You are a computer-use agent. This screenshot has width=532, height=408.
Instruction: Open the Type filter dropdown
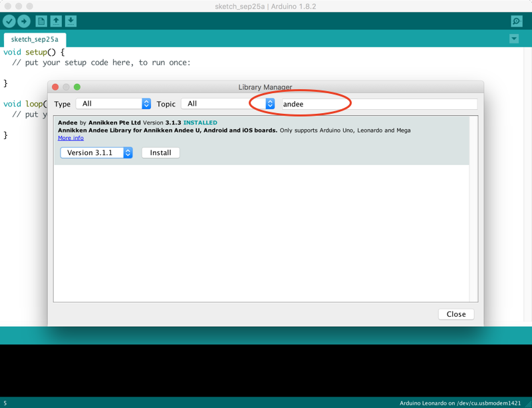(113, 104)
